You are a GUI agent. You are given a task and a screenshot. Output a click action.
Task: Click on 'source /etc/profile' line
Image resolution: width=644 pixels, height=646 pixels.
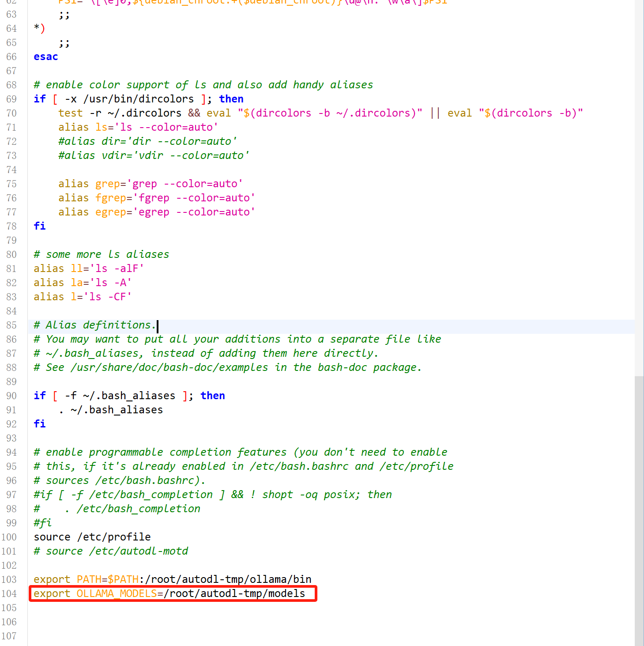click(x=92, y=537)
